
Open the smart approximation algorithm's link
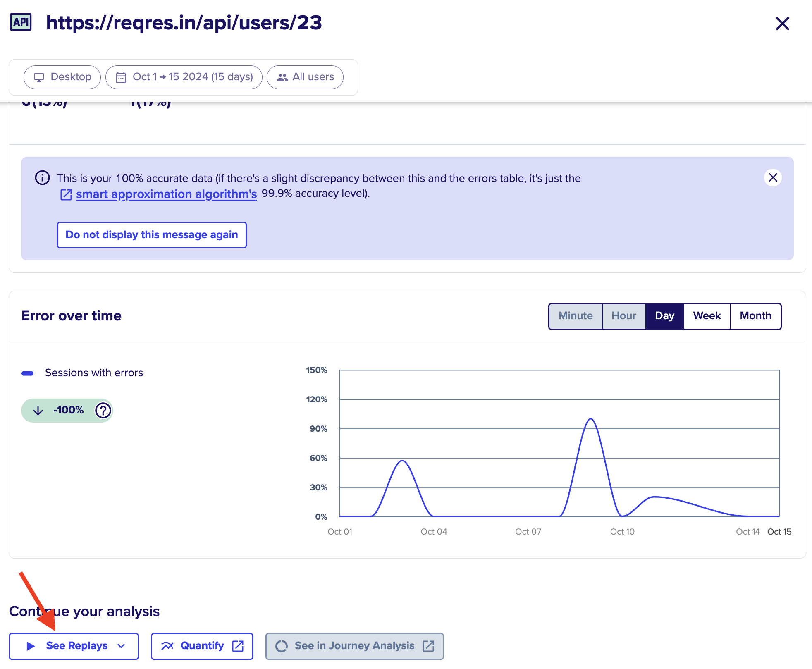(x=166, y=194)
